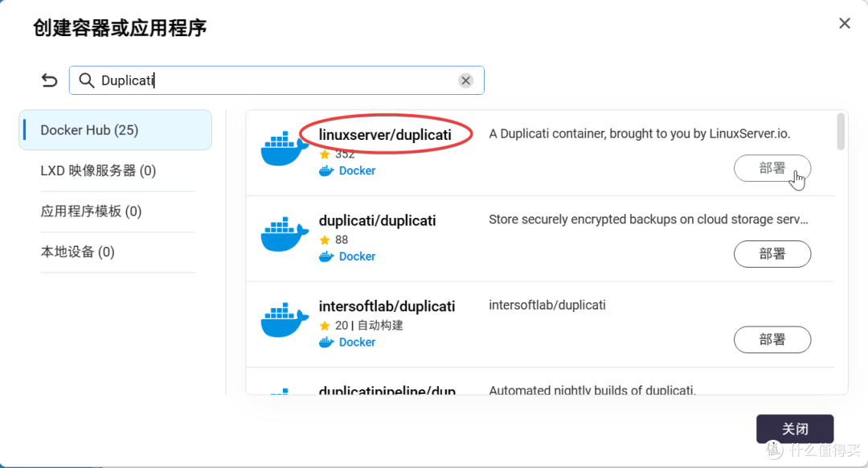Click 'Automated nightly builds of duplicati' text
Screen dimensions: 868x468
(592, 390)
